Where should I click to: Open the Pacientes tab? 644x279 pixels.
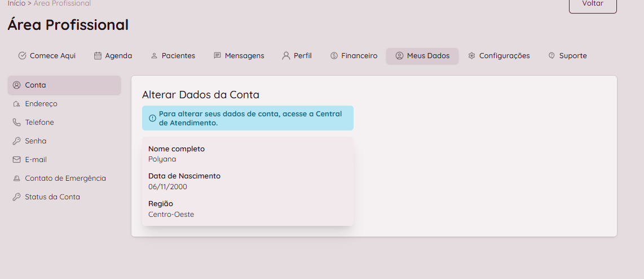pyautogui.click(x=173, y=56)
